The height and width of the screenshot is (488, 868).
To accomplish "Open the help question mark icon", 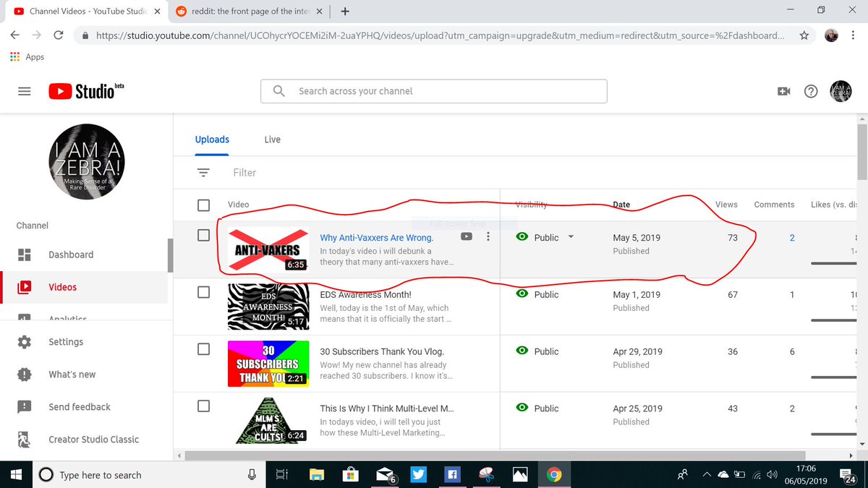I will coord(812,91).
